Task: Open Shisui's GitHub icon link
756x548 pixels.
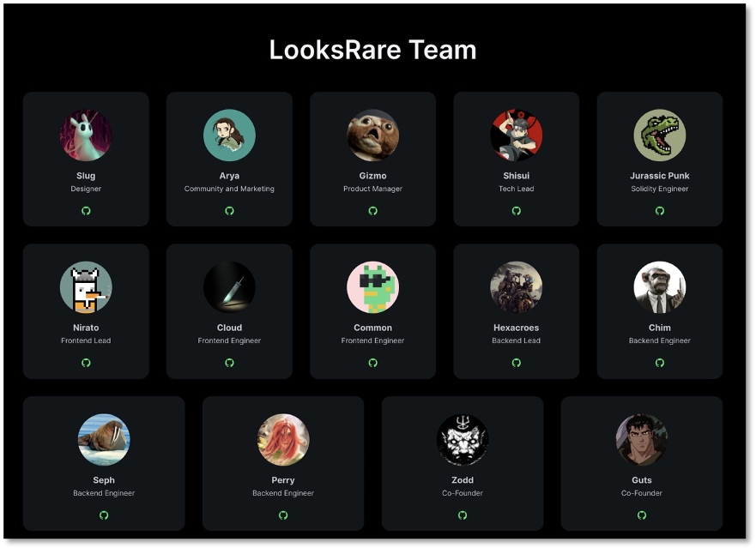Action: (x=517, y=211)
